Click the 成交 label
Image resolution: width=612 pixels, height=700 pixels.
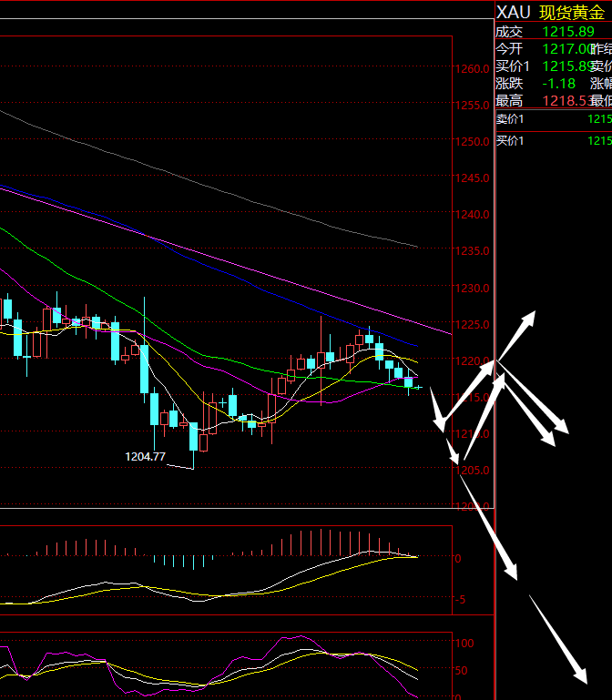point(509,32)
